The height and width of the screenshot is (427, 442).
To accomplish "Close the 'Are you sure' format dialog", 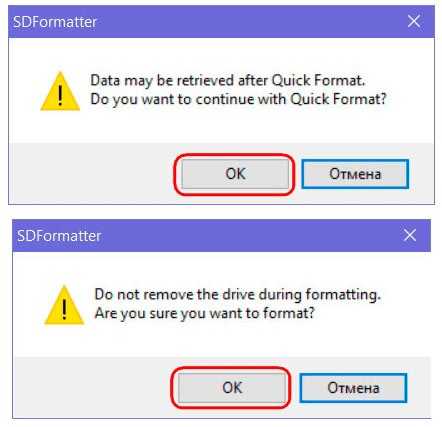I will tap(410, 235).
